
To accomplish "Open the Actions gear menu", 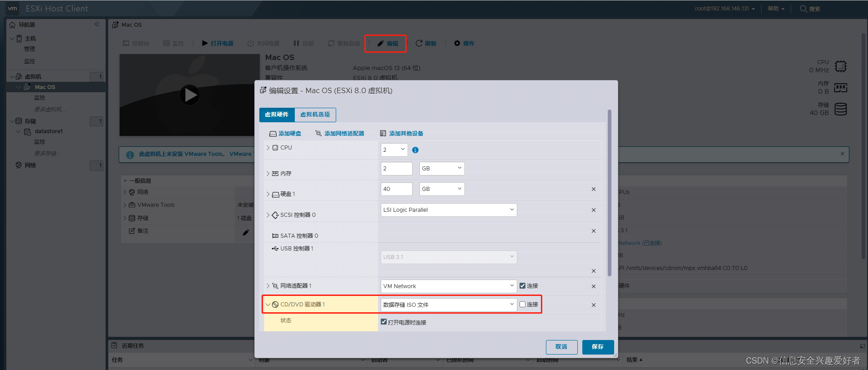I will (464, 44).
